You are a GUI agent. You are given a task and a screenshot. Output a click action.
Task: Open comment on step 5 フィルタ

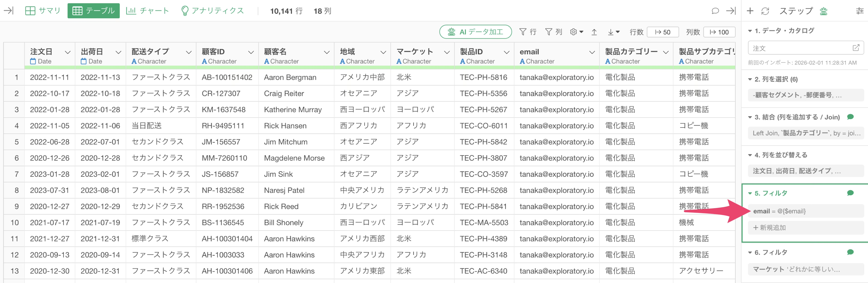pos(850,193)
